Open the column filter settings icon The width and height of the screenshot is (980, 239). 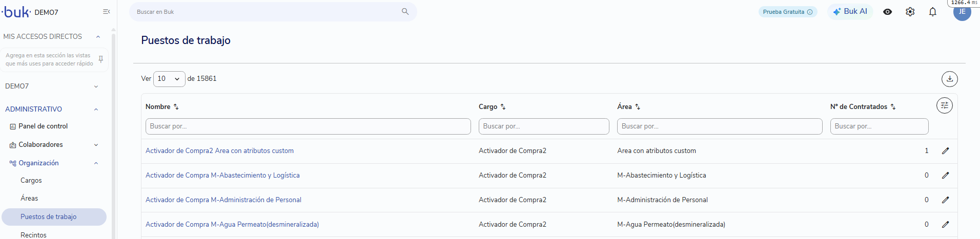point(944,105)
